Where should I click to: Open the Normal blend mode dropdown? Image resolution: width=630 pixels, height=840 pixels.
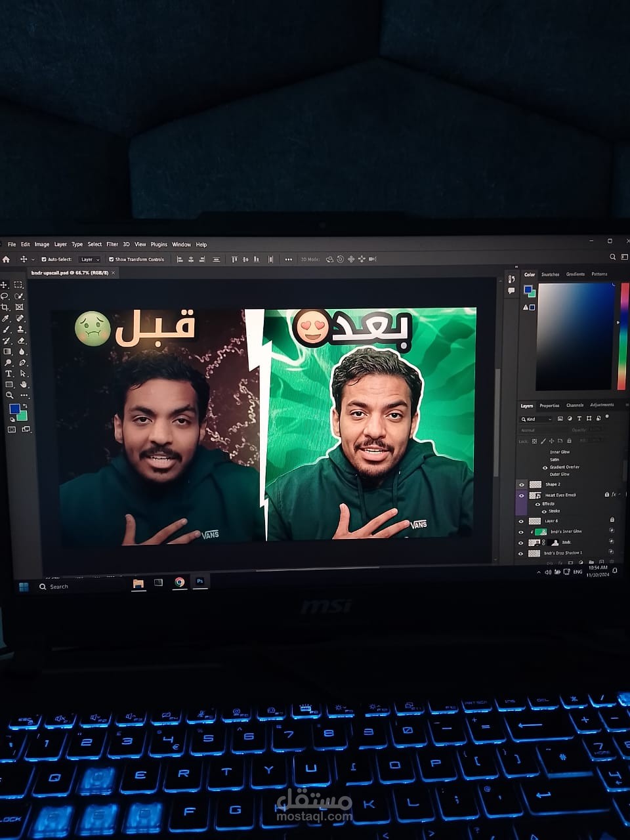point(543,430)
